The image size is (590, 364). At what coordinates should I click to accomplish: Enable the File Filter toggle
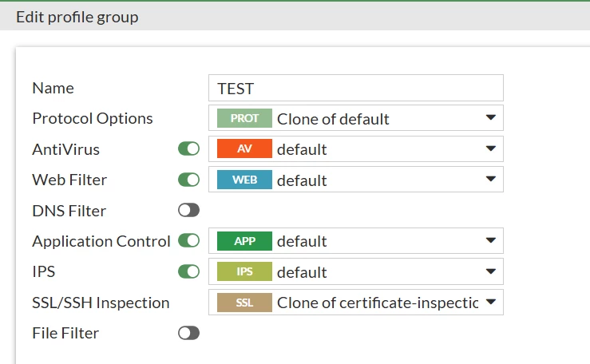tap(189, 333)
